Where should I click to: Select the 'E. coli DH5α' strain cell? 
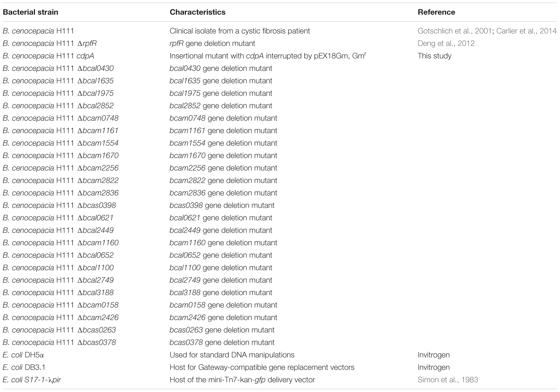23,355
